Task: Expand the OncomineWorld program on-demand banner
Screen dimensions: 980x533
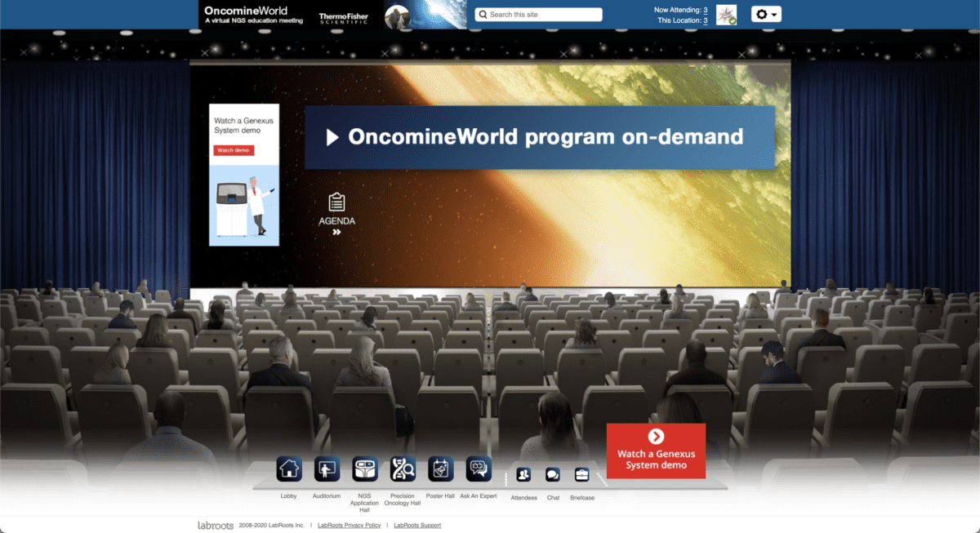Action: point(541,136)
